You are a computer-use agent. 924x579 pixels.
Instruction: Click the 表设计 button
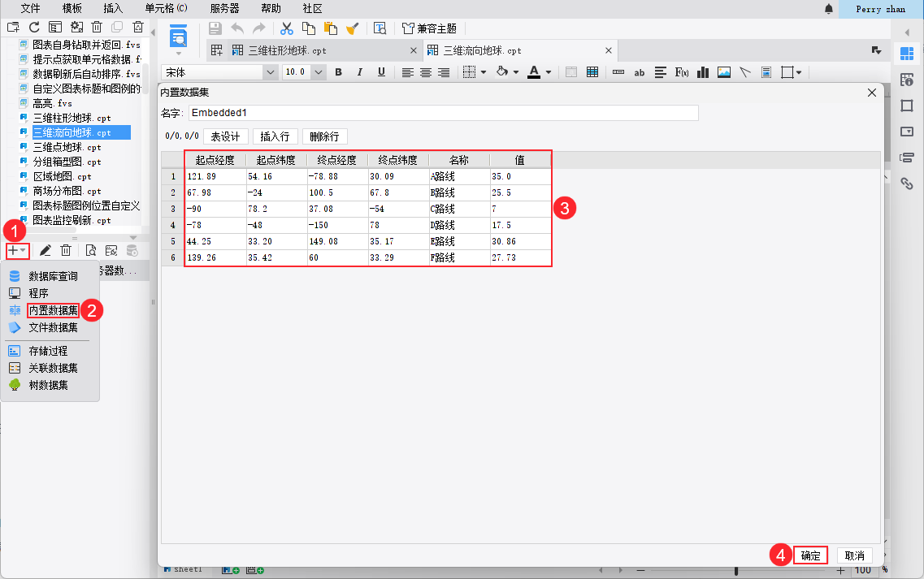tap(226, 136)
